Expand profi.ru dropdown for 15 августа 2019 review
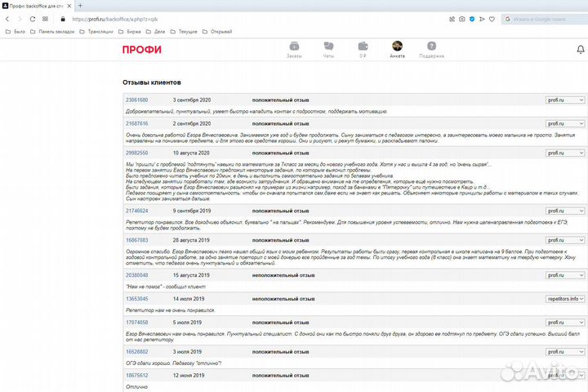Viewport: 588px width, 392px height. [x=565, y=275]
